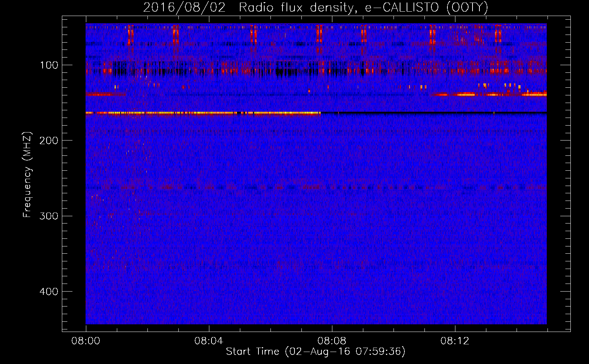
Task: Click the "Frequency (MHZ)" axis label
Action: [27, 174]
